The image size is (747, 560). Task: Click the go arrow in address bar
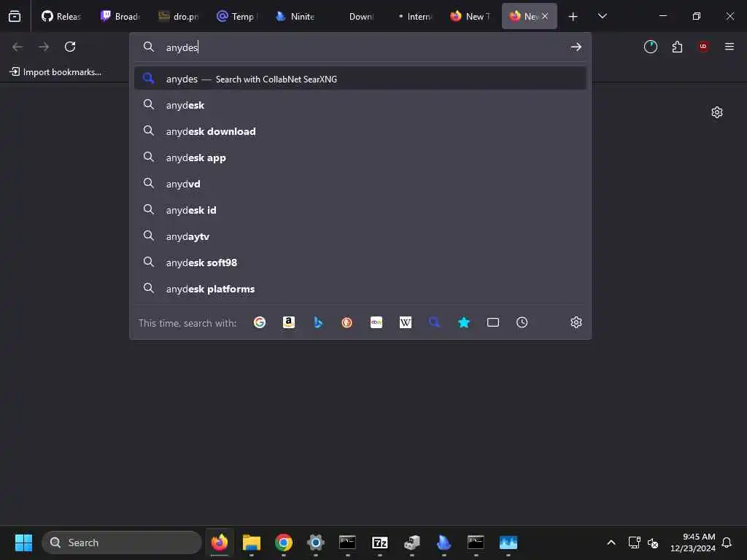[x=576, y=47]
